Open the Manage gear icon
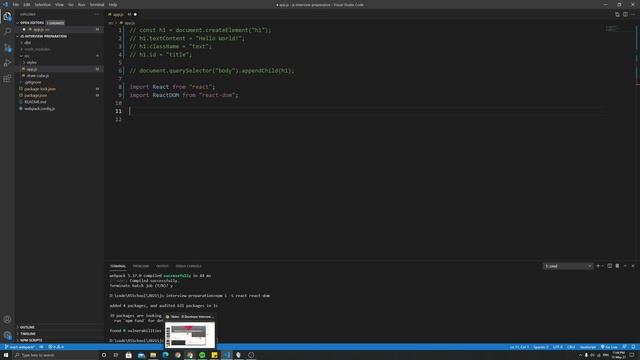This screenshot has height=360, width=640. (x=7, y=335)
